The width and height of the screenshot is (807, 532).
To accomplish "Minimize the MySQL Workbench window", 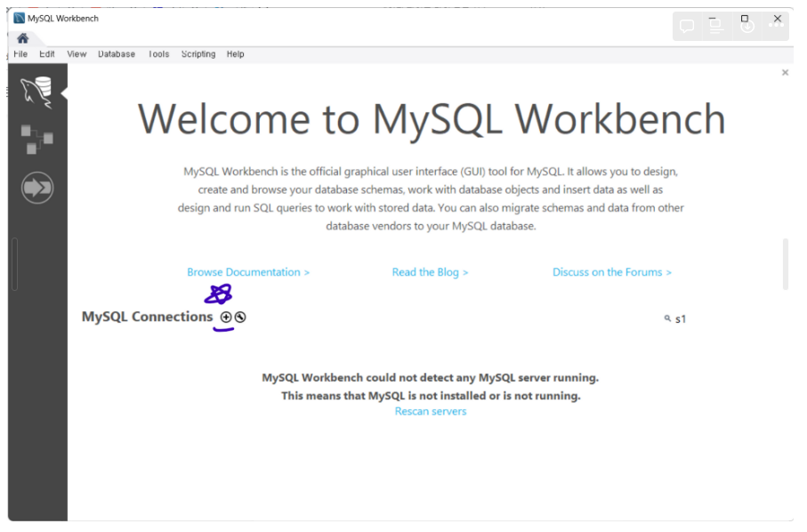I will (x=713, y=19).
